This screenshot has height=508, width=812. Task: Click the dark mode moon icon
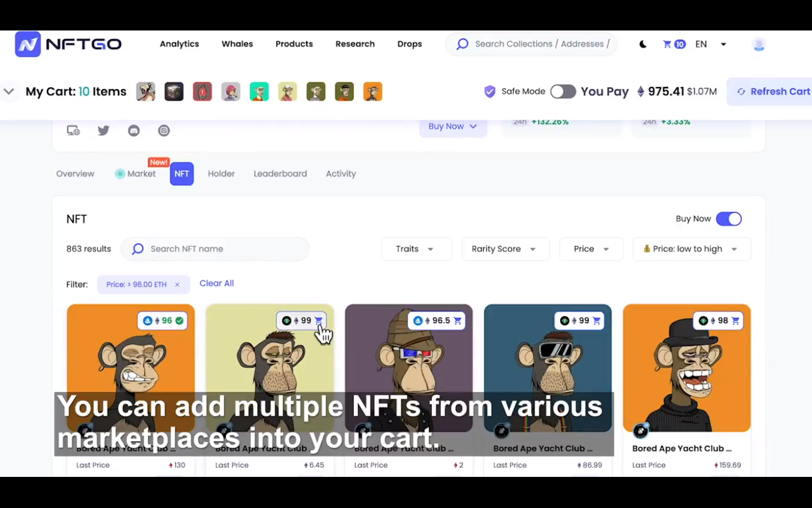[643, 44]
